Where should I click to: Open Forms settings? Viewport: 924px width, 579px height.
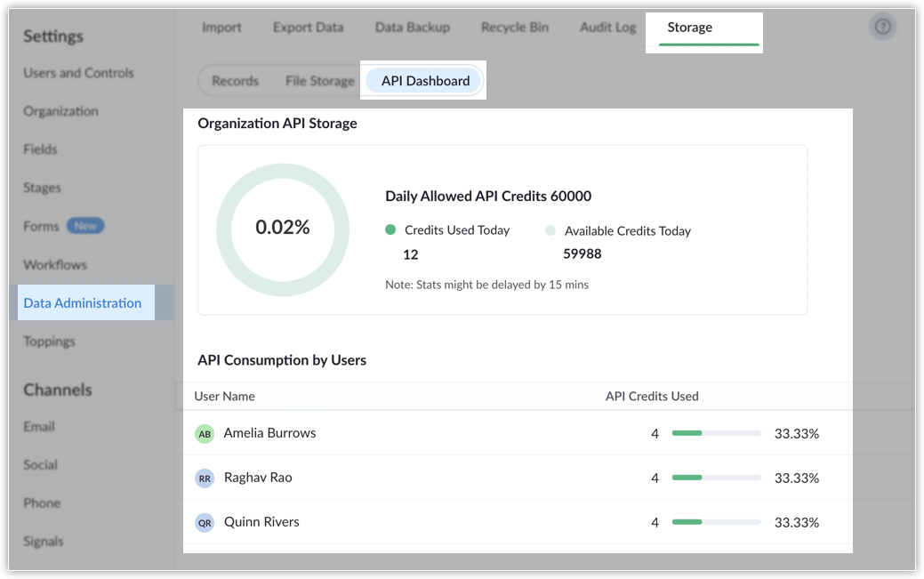pos(41,226)
